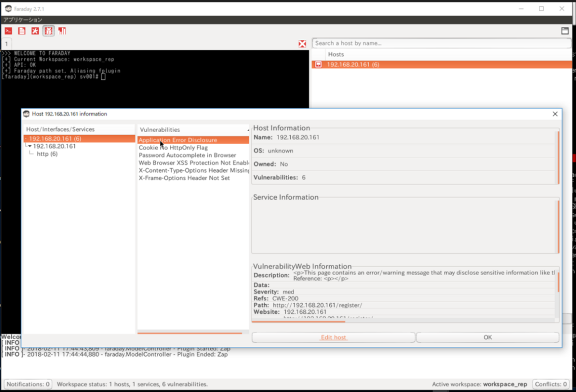Click Service Information vertical scrollbar
This screenshot has width=576, height=392.
[x=559, y=227]
